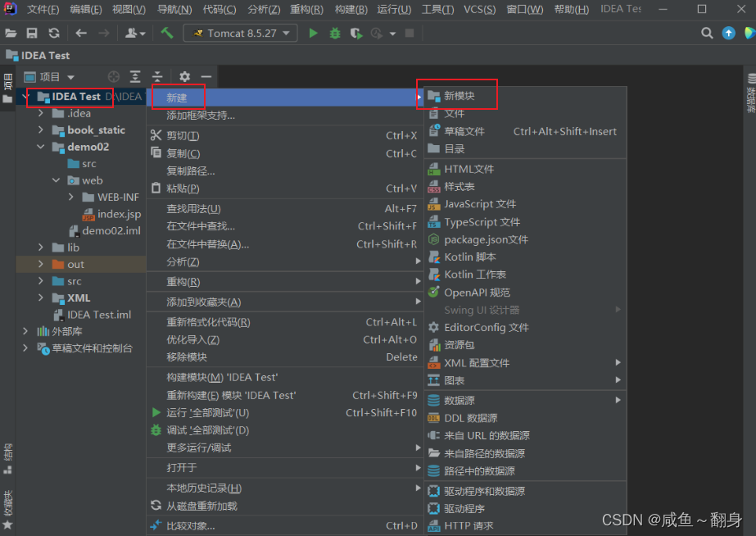Open Search Everywhere magnifier icon
Image resolution: width=756 pixels, height=536 pixels.
707,34
